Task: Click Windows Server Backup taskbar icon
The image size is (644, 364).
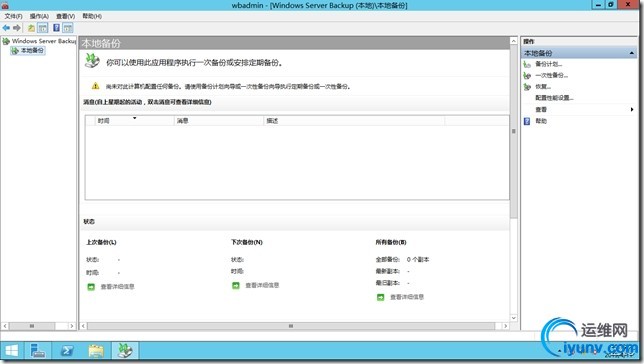Action: [125, 351]
